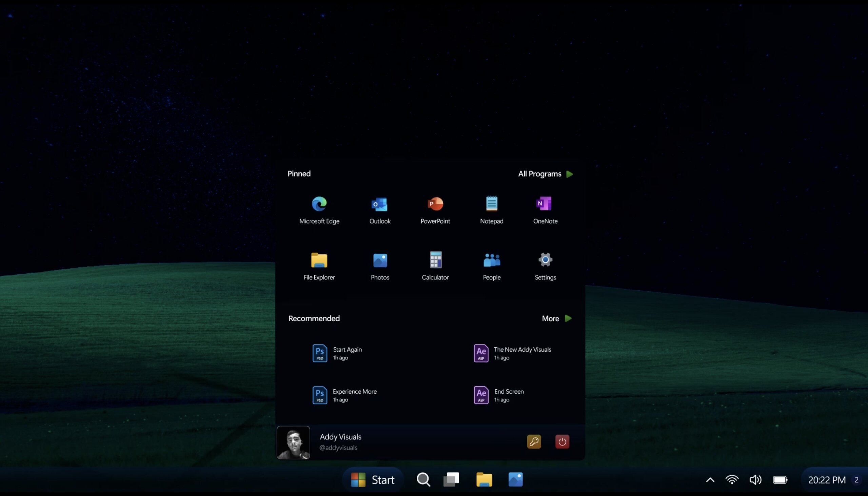Viewport: 868px width, 496px height.
Task: Open Notepad from pinned apps
Action: click(x=491, y=210)
